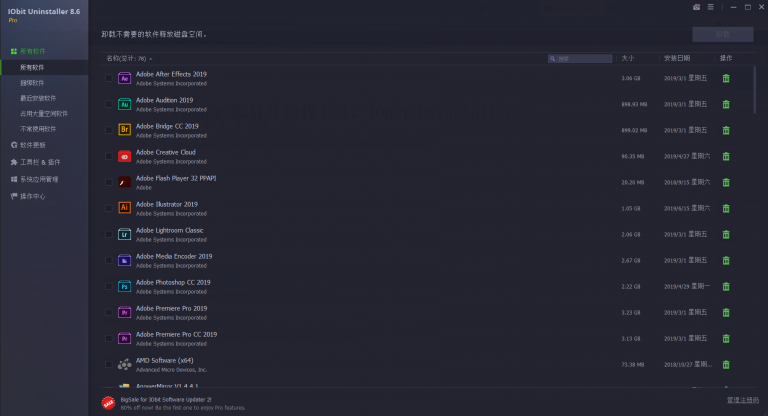Viewport: 768px width, 416px height.
Task: Open the toolbox icon in the title bar
Action: click(x=696, y=7)
